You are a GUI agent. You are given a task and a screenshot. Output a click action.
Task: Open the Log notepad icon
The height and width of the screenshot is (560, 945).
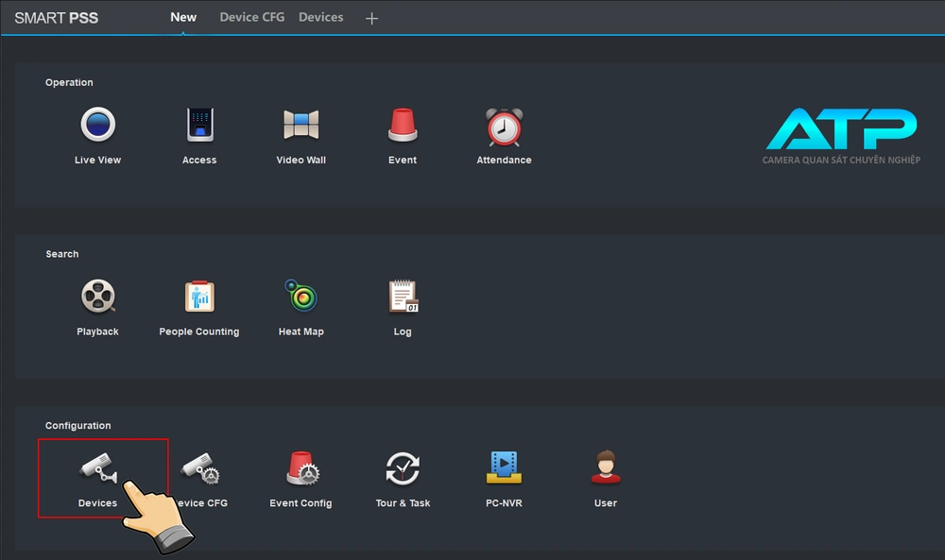pos(403,297)
